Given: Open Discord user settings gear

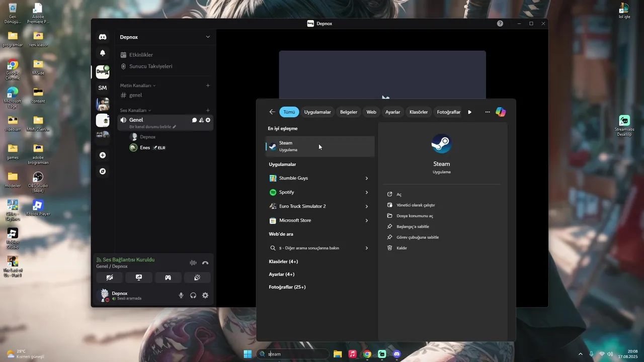Looking at the screenshot, I should pyautogui.click(x=205, y=296).
